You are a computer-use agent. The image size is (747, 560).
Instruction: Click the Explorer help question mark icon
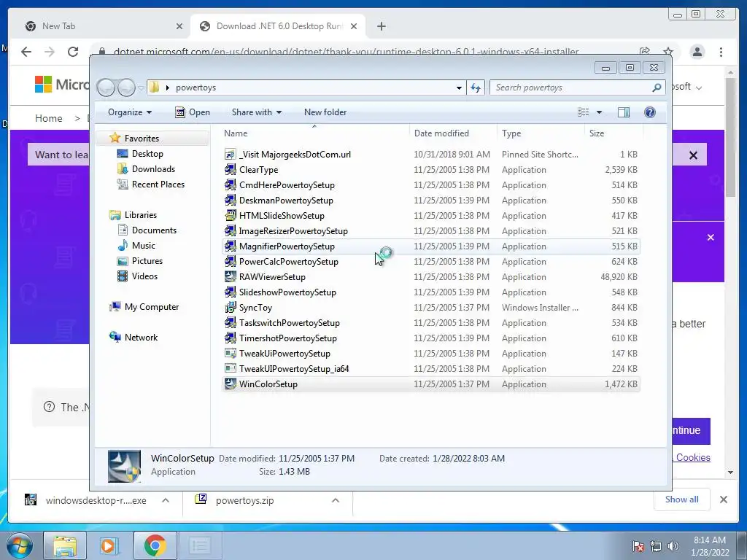click(649, 112)
